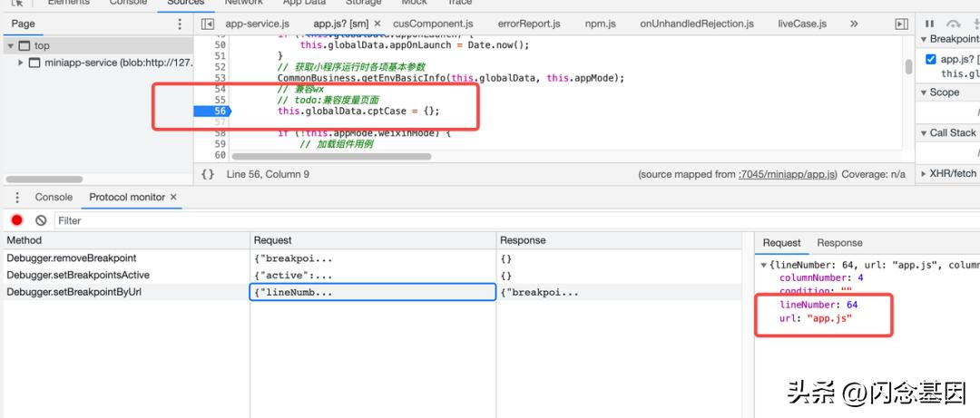
Task: Switch to the Console drawer tab
Action: tap(54, 197)
